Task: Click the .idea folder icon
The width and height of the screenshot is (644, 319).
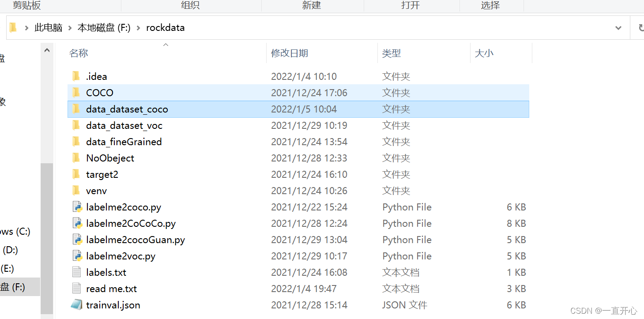Action: click(76, 76)
